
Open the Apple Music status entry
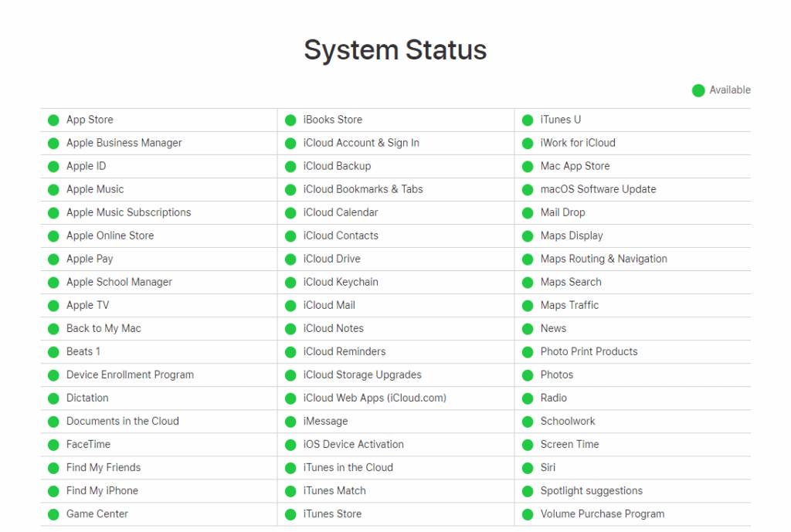[95, 189]
